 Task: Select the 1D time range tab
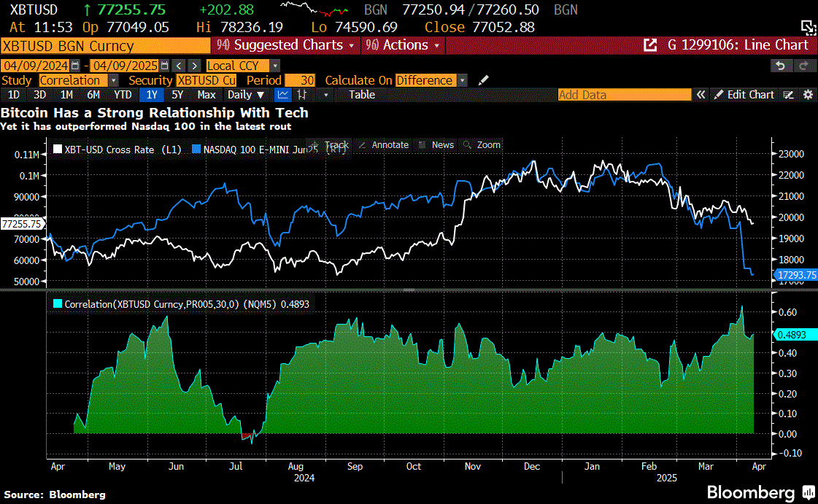pyautogui.click(x=14, y=95)
